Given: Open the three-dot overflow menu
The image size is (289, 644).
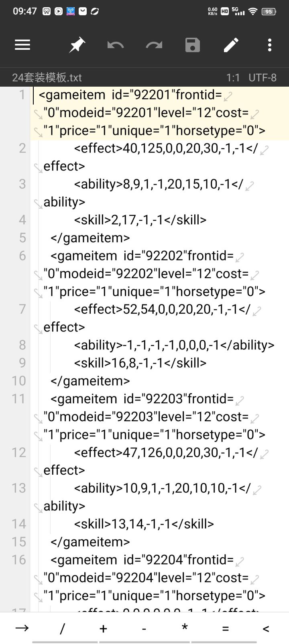Looking at the screenshot, I should pyautogui.click(x=270, y=45).
